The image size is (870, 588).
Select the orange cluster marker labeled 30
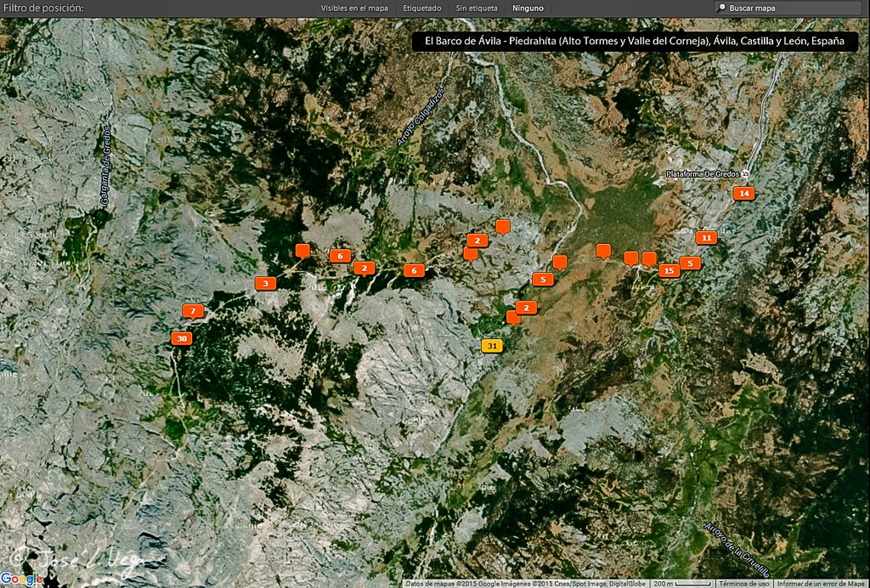(181, 338)
